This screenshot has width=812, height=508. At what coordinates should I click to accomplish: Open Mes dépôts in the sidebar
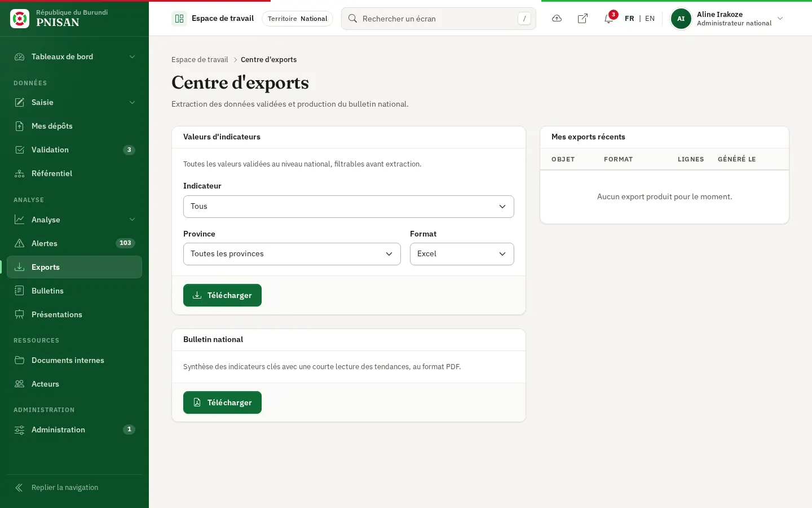(74, 126)
